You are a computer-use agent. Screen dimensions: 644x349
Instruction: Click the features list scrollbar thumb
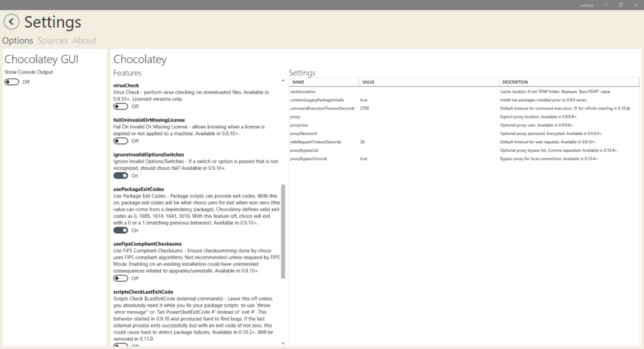282,231
